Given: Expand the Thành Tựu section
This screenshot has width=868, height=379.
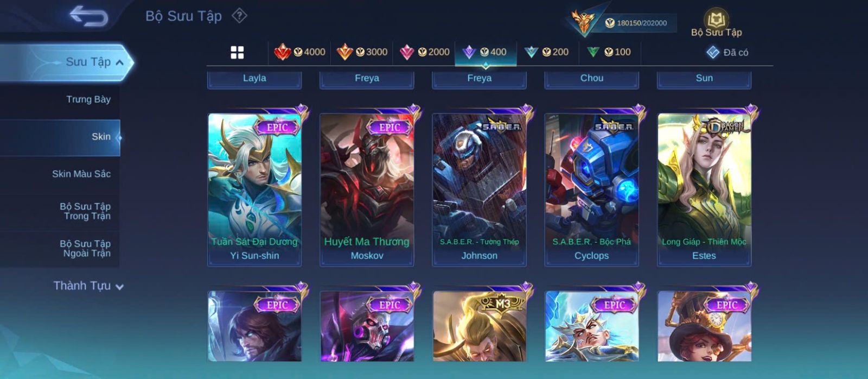Looking at the screenshot, I should click(x=88, y=286).
